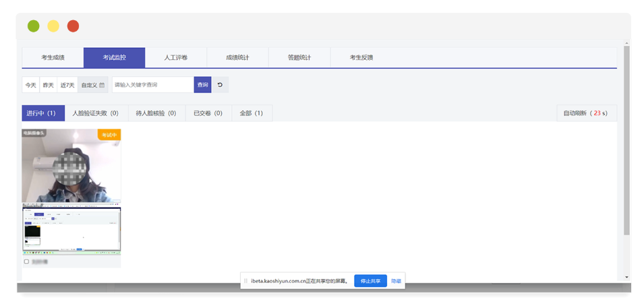Open the 人工评卷 tab

176,58
